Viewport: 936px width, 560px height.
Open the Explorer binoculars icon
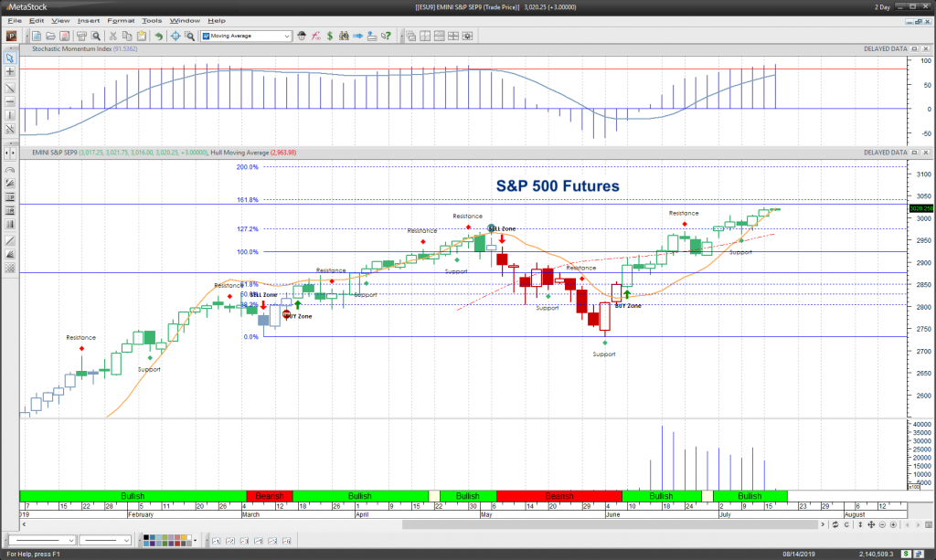(344, 36)
